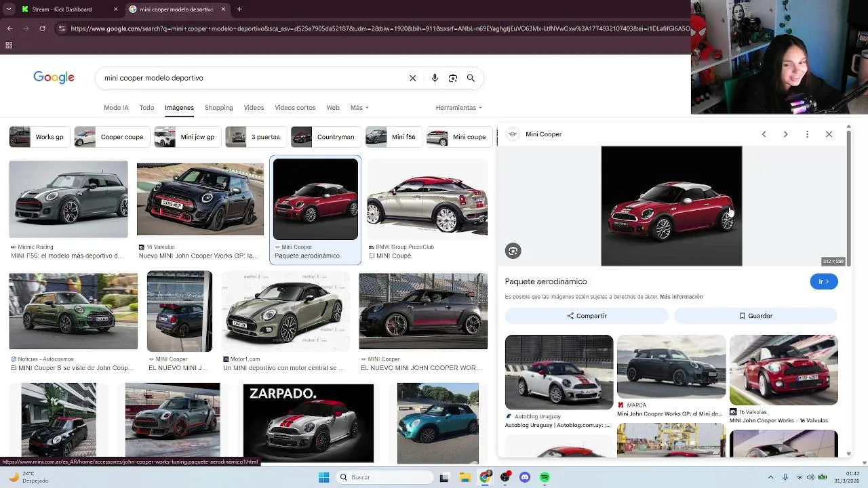Open Spotify from the taskbar

tap(545, 477)
